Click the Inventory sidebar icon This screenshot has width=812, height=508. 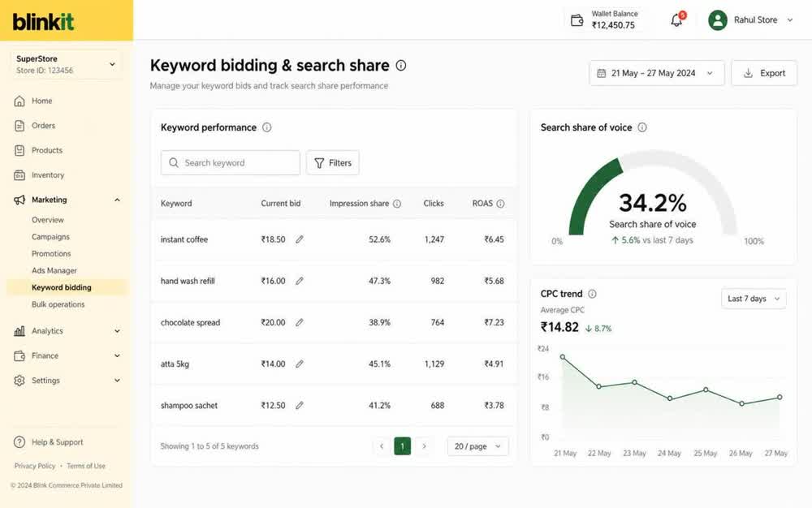19,175
